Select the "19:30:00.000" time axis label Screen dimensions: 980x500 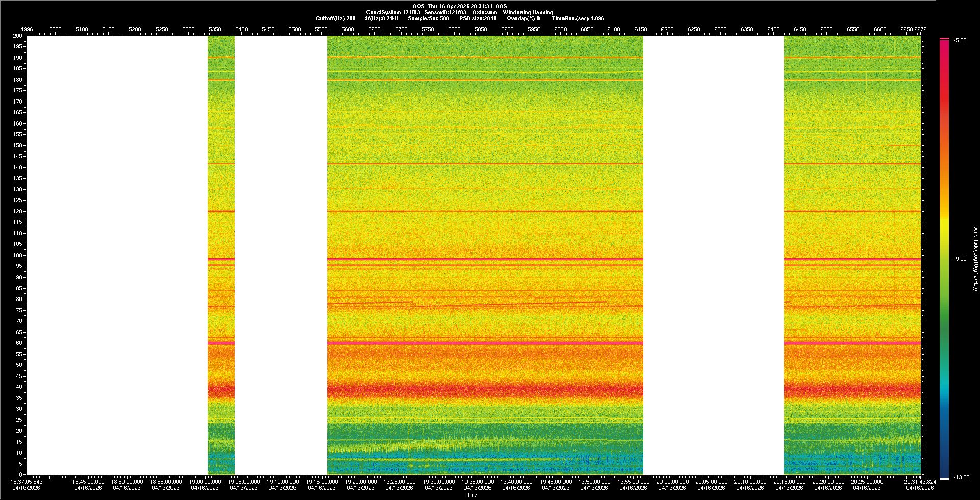[x=439, y=481]
